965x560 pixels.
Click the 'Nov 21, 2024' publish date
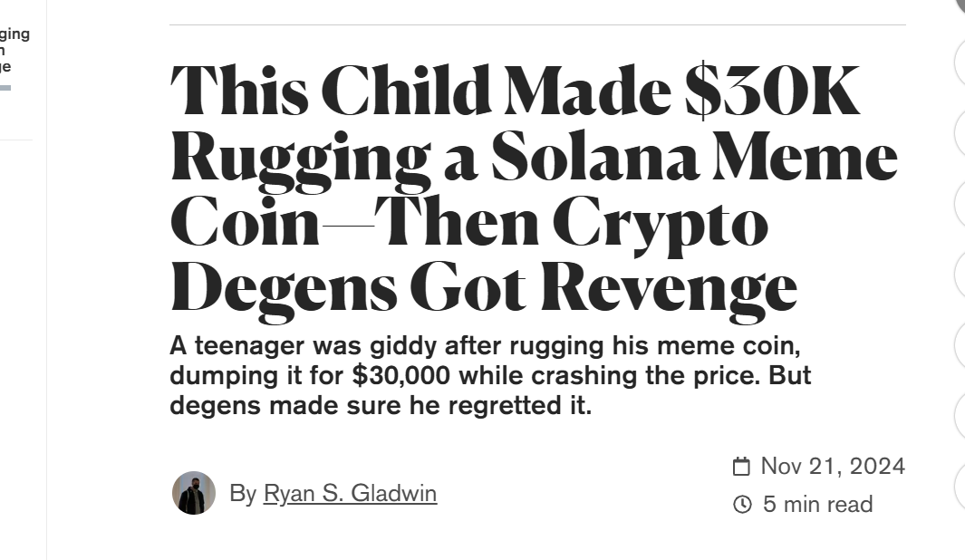pyautogui.click(x=833, y=467)
